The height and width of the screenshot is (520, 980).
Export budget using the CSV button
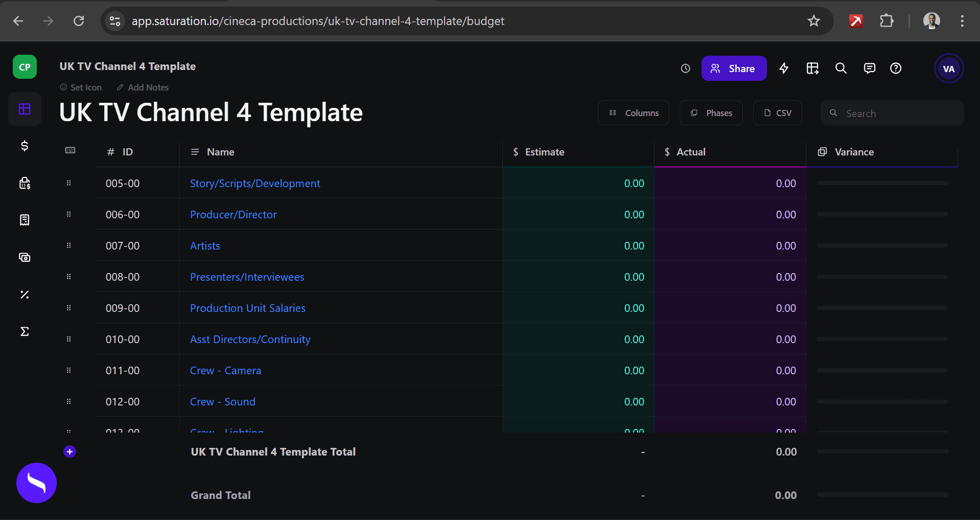[777, 113]
